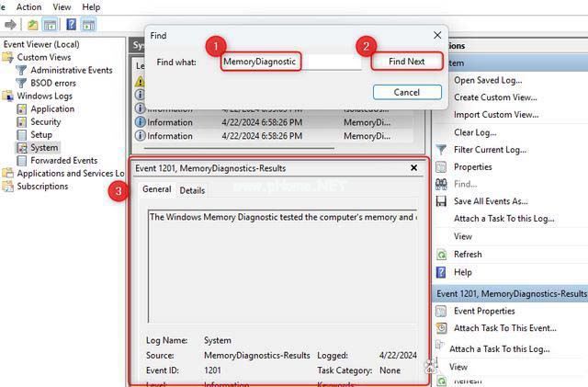The width and height of the screenshot is (588, 387).
Task: Click the horizontal scrollbar of event list
Action: 239,149
